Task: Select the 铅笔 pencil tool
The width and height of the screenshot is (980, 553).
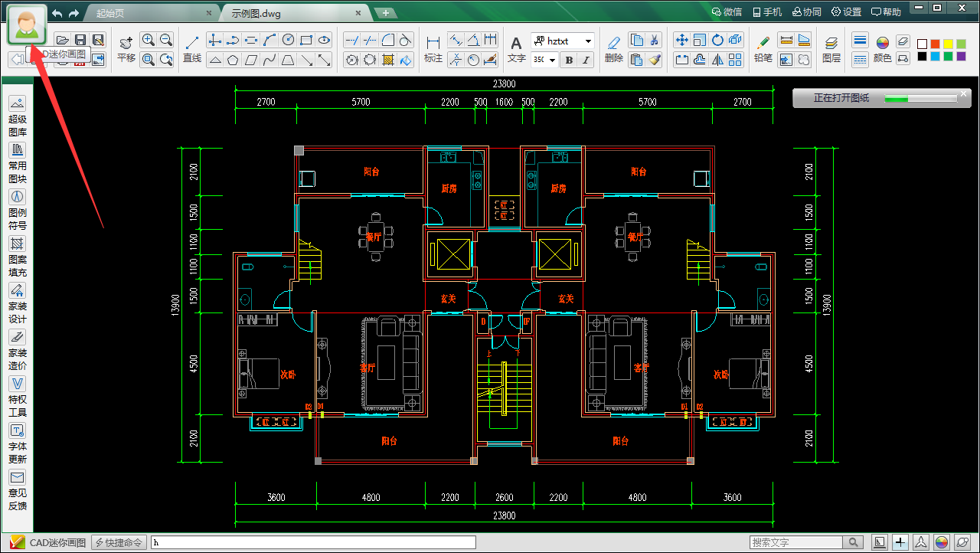Action: pos(763,47)
